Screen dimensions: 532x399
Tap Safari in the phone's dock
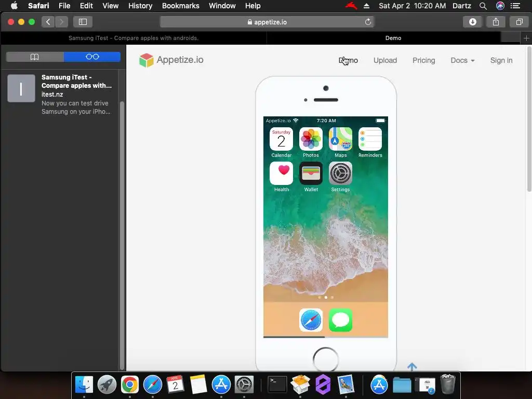tap(311, 320)
